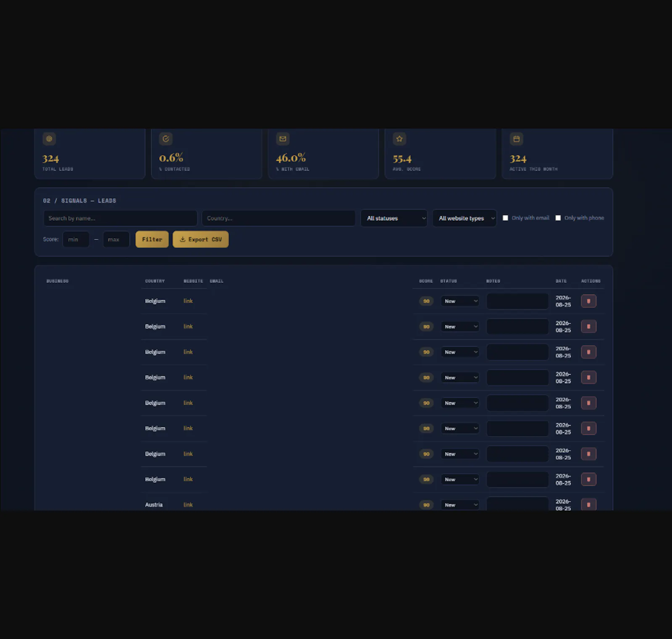Focus the Country filter field
The height and width of the screenshot is (639, 672).
[x=278, y=218]
